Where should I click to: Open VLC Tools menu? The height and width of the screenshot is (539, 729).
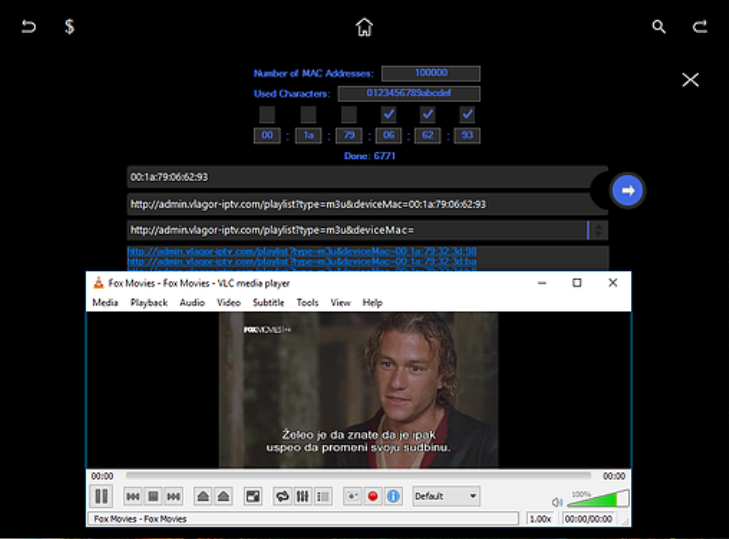pyautogui.click(x=307, y=303)
